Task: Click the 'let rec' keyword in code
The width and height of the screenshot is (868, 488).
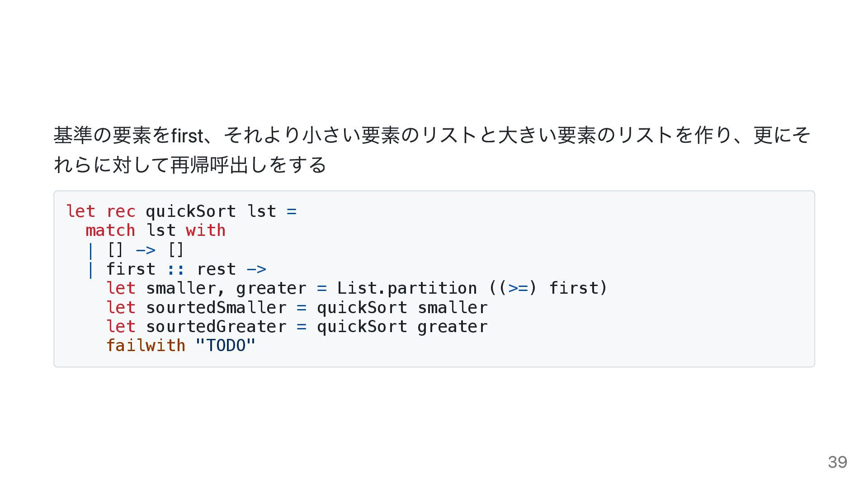Action: (x=101, y=211)
